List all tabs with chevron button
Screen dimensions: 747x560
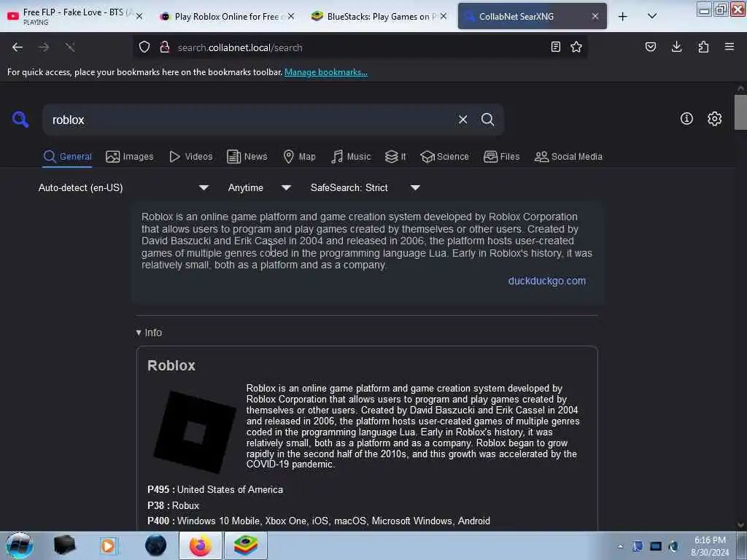click(x=652, y=16)
